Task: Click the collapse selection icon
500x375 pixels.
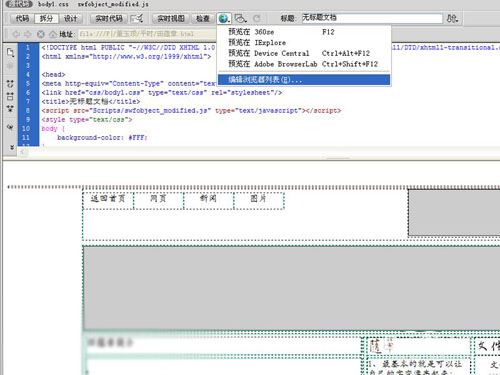Action: coord(10,97)
